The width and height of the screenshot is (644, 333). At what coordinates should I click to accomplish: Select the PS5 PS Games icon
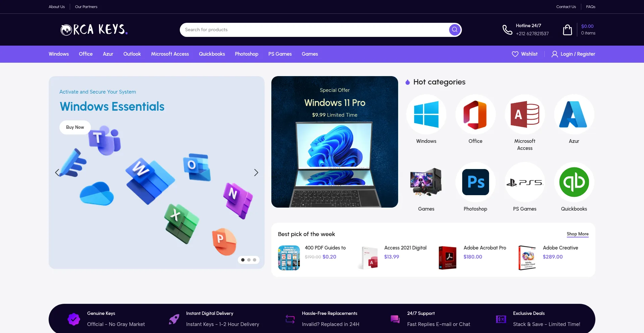(525, 182)
